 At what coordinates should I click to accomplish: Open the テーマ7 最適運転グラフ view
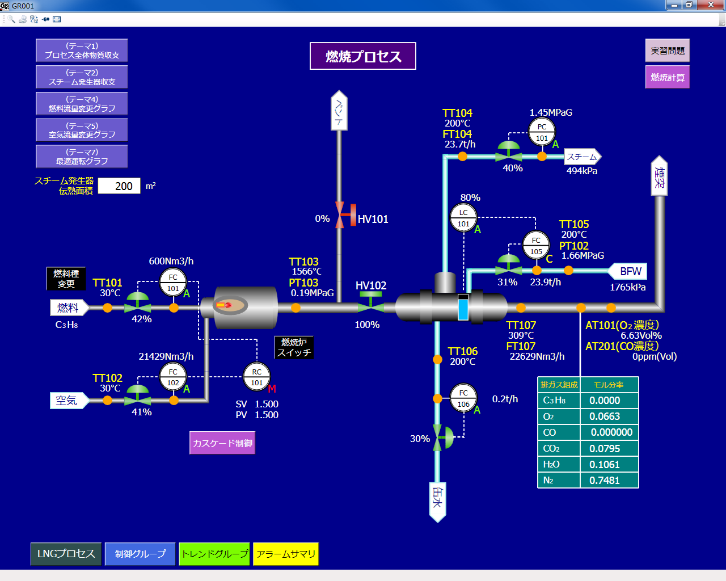click(82, 156)
